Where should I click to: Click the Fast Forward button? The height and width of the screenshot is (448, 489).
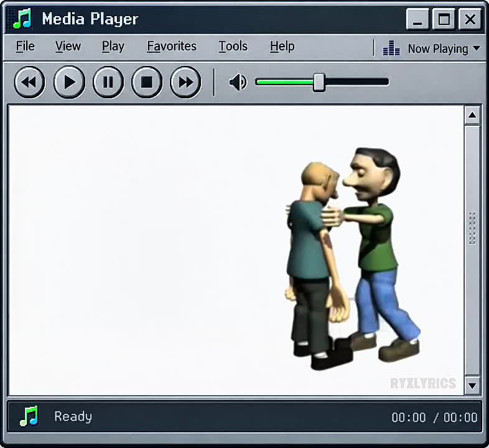pos(185,82)
